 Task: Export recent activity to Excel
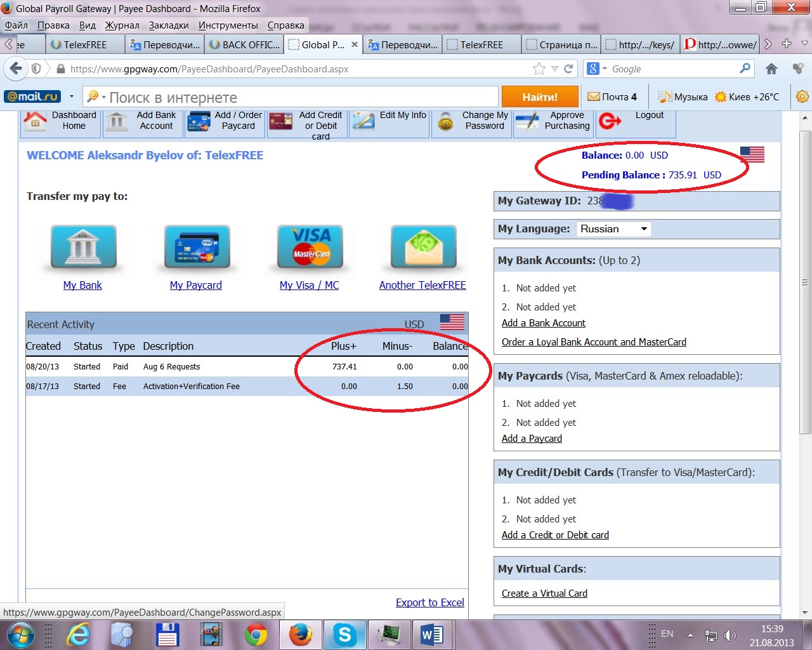[x=430, y=602]
